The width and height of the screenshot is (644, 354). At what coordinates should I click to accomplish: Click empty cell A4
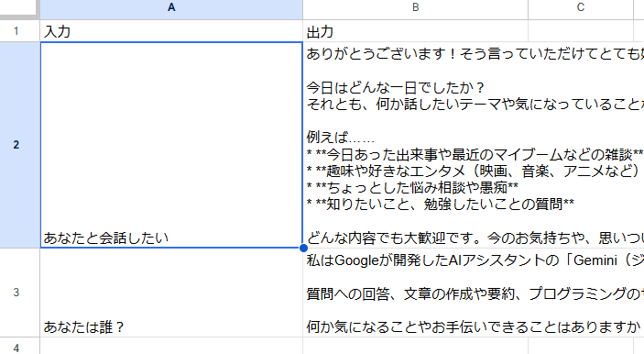tap(171, 346)
